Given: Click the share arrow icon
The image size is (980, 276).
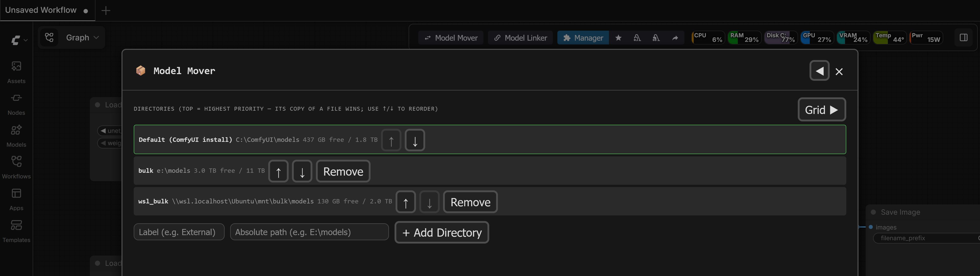Looking at the screenshot, I should 675,38.
